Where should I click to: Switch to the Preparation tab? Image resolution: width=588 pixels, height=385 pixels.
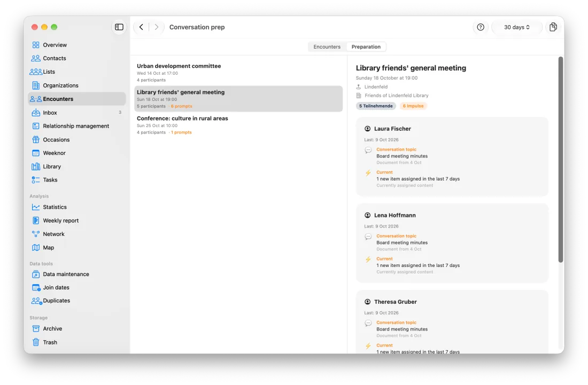coord(366,47)
